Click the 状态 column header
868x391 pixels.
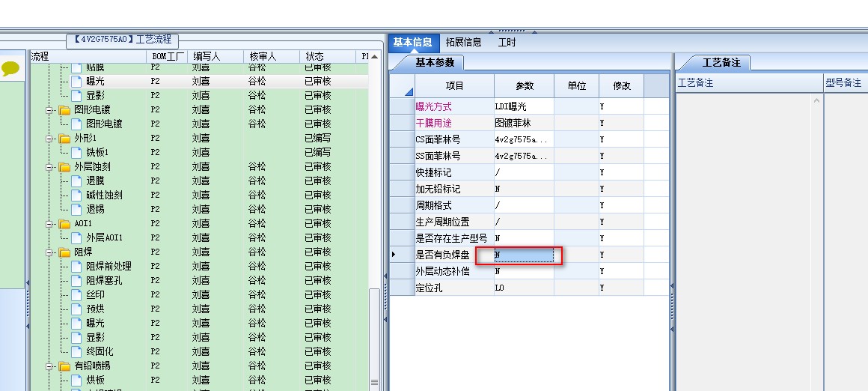[x=328, y=56]
